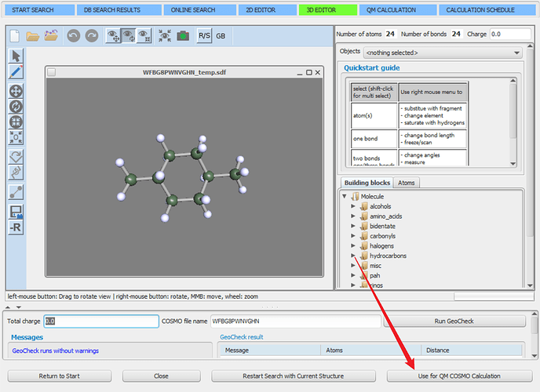The height and width of the screenshot is (392, 540).
Task: Click the Run GeoCheck button
Action: [x=454, y=321]
